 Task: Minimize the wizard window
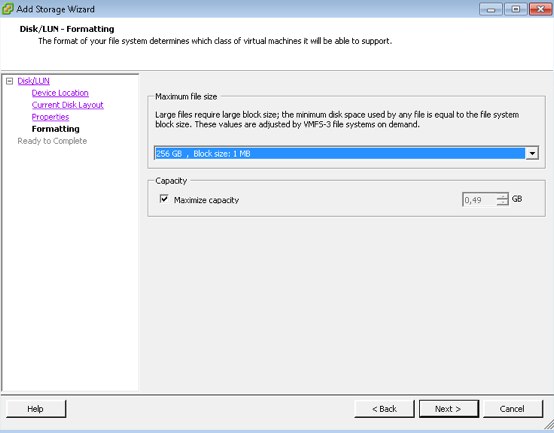coord(491,9)
